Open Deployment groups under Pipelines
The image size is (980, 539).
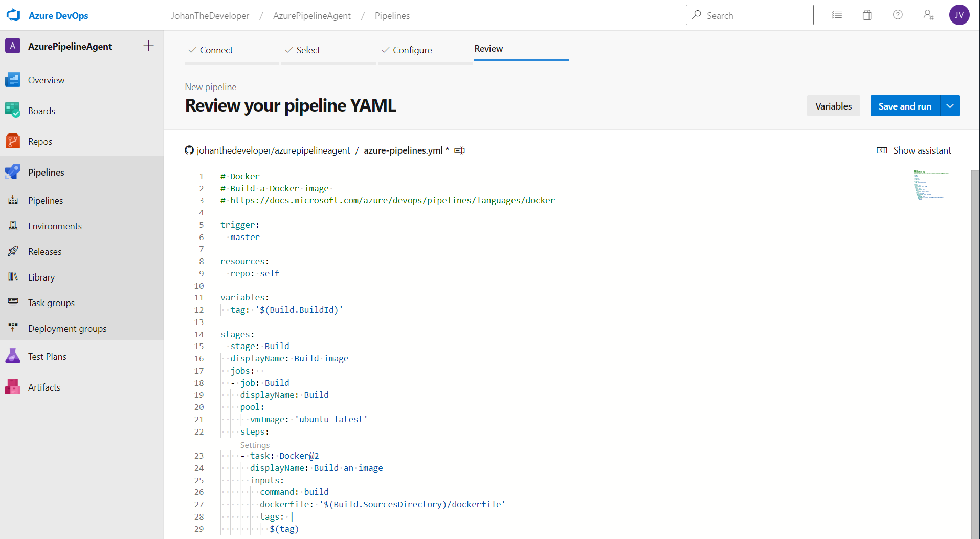[x=82, y=328]
